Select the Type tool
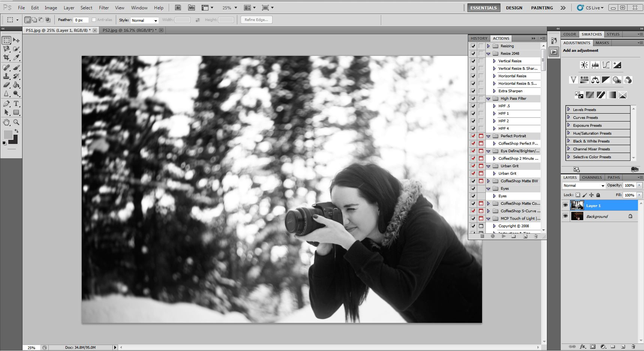This screenshot has height=351, width=644. point(16,103)
